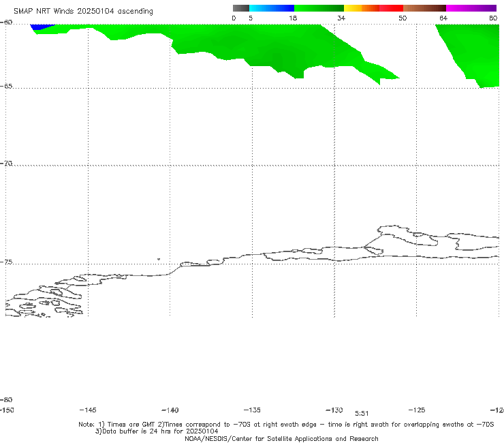Screen dimensions: 504x443
Task: Click the longitude label '-135'
Action: coord(252,410)
